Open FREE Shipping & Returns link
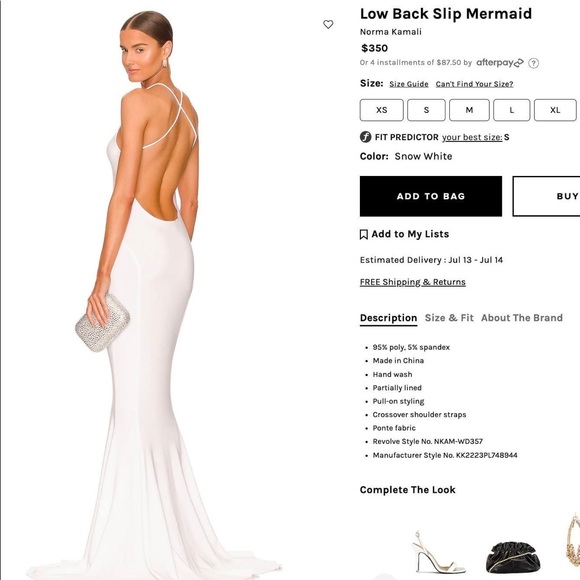Image resolution: width=580 pixels, height=580 pixels. [x=412, y=282]
